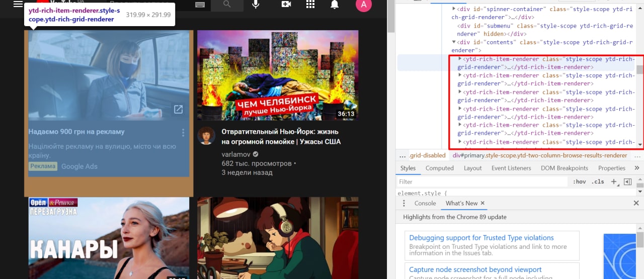Expand the highlighted ytd-rich-item-renderer node
Image resolution: width=644 pixels, height=279 pixels.
pyautogui.click(x=460, y=59)
